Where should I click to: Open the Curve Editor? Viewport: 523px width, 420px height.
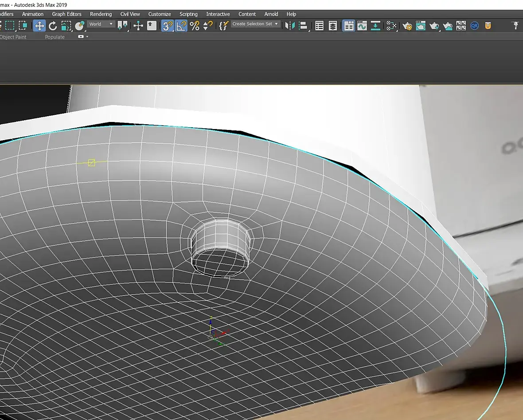click(362, 26)
